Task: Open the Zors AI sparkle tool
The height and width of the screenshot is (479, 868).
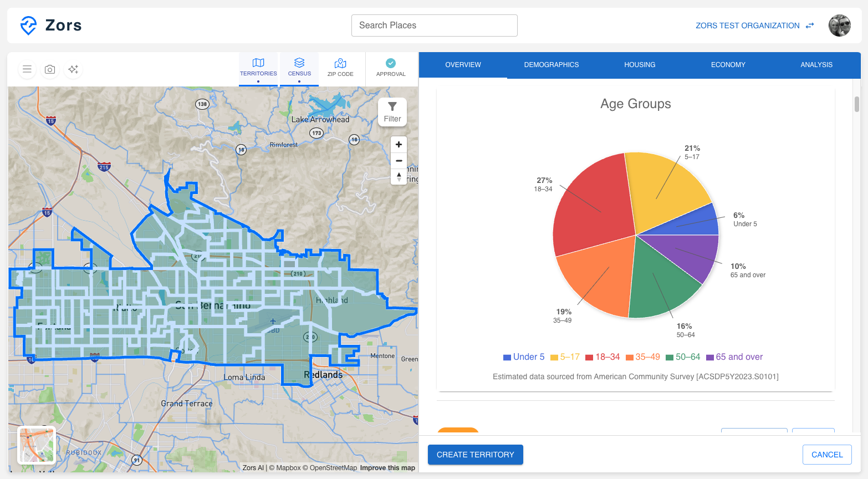Action: [73, 69]
